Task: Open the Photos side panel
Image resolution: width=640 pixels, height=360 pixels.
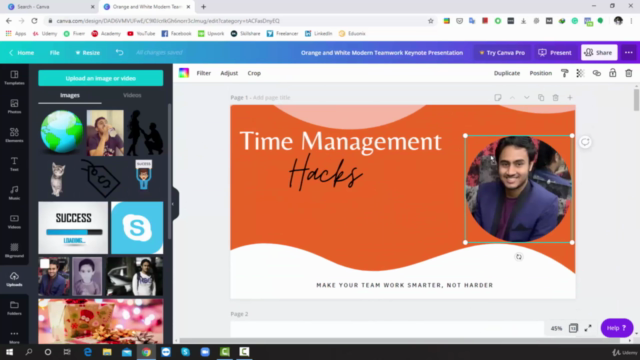Action: [14, 106]
